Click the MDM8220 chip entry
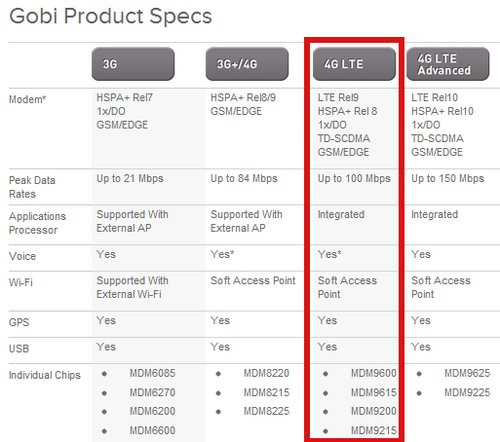This screenshot has height=442, width=500. tap(266, 373)
